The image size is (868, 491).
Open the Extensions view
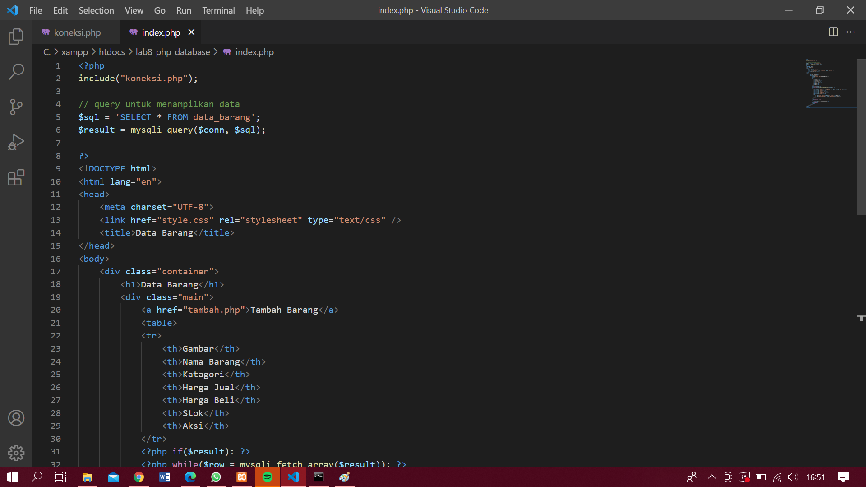[x=16, y=177]
